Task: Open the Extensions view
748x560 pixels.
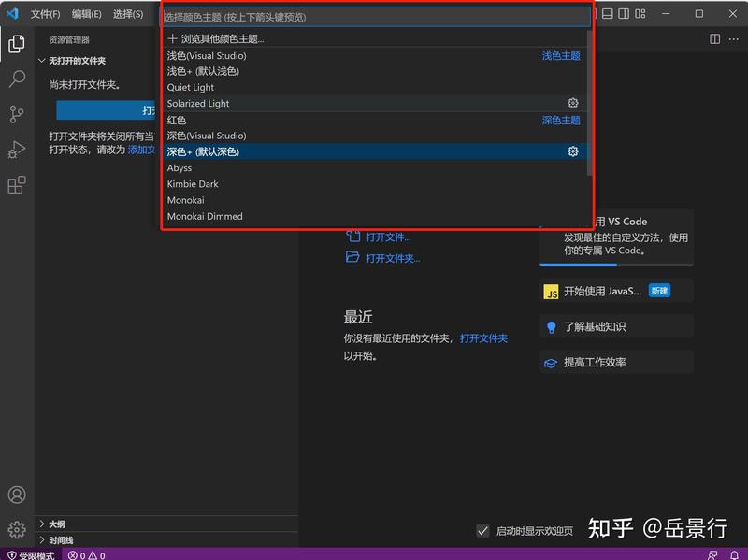Action: [x=17, y=184]
